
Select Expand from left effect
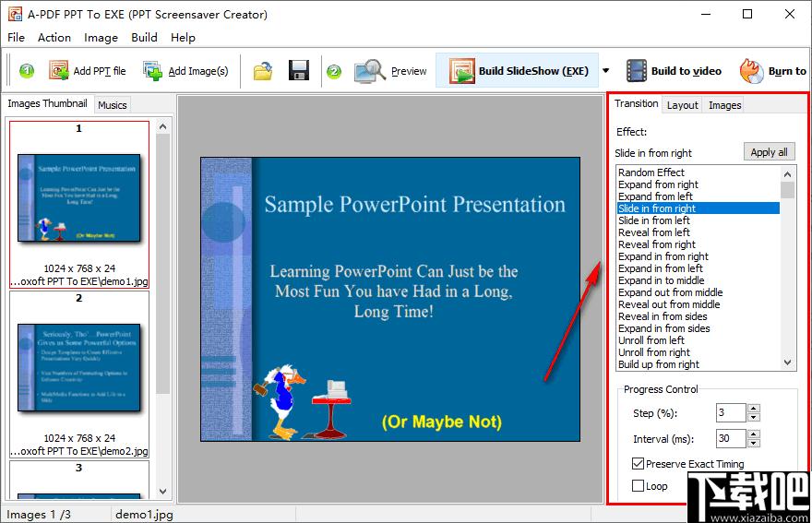[x=699, y=196]
